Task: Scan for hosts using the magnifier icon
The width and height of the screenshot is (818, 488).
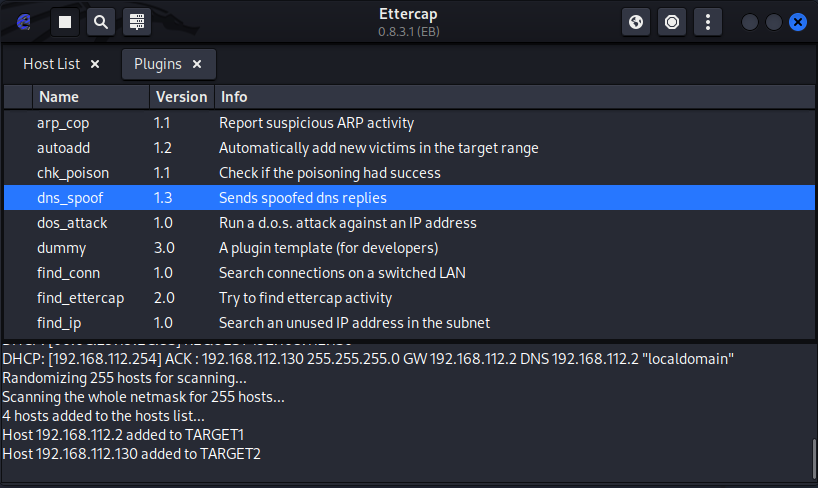Action: 101,21
